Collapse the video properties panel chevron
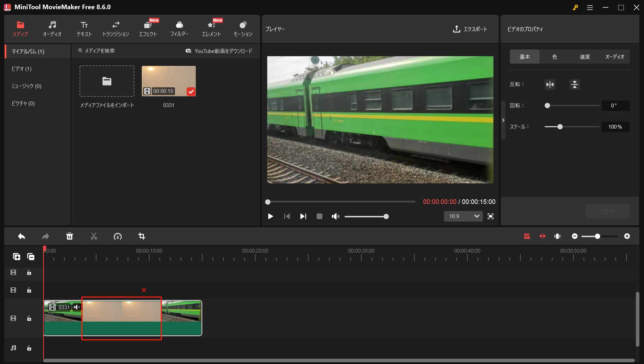Image resolution: width=644 pixels, height=364 pixels. 503,120
